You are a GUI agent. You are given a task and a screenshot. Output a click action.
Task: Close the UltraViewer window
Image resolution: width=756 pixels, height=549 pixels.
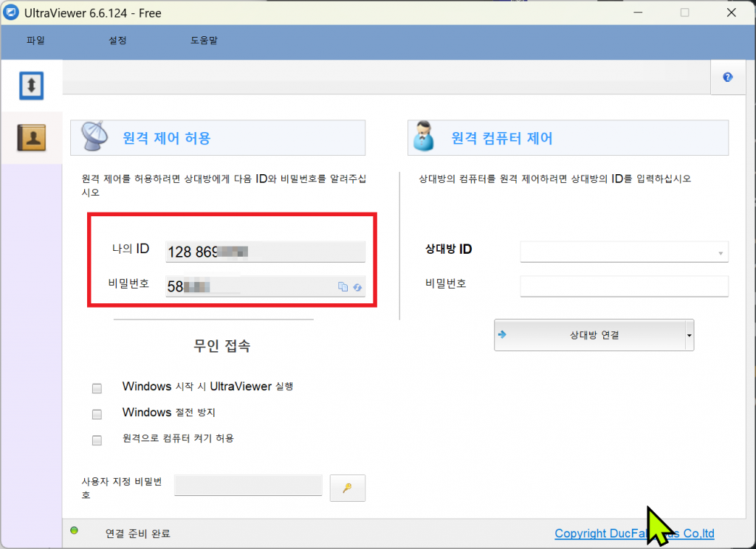click(732, 13)
